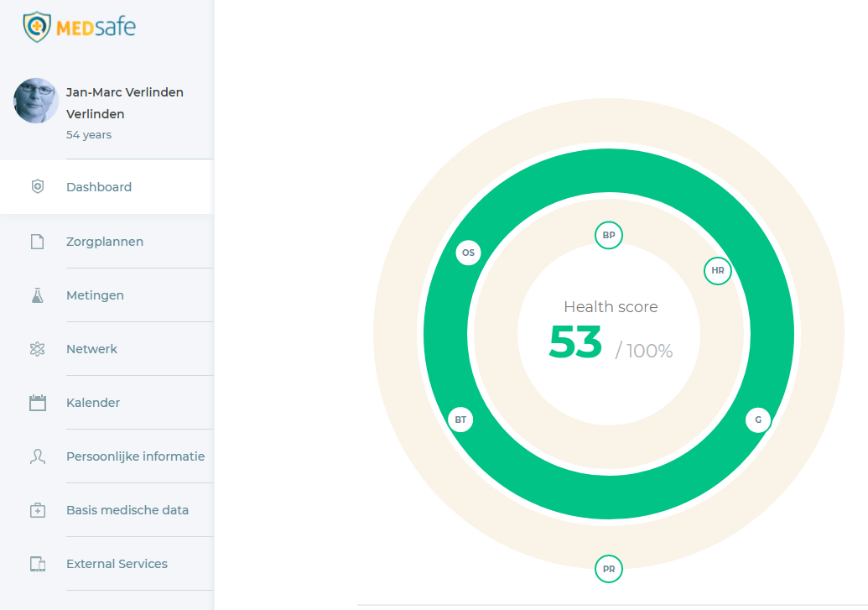868x610 pixels.
Task: Select the BP marker on the chart
Action: tap(609, 235)
